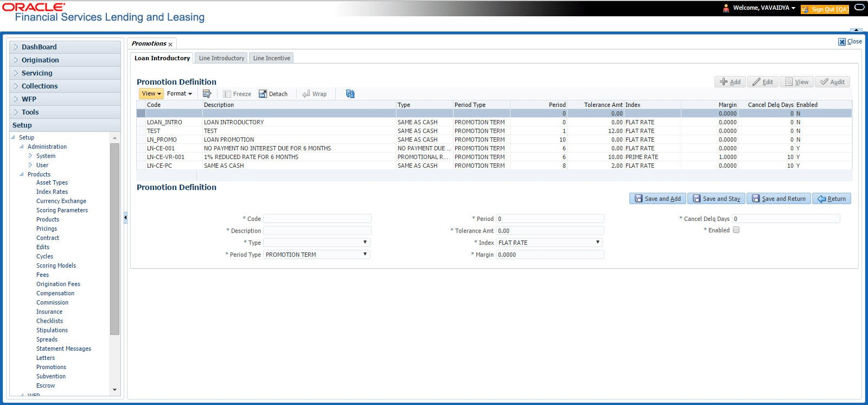The image size is (868, 405).
Task: Select the Promotions page tab
Action: [x=149, y=43]
